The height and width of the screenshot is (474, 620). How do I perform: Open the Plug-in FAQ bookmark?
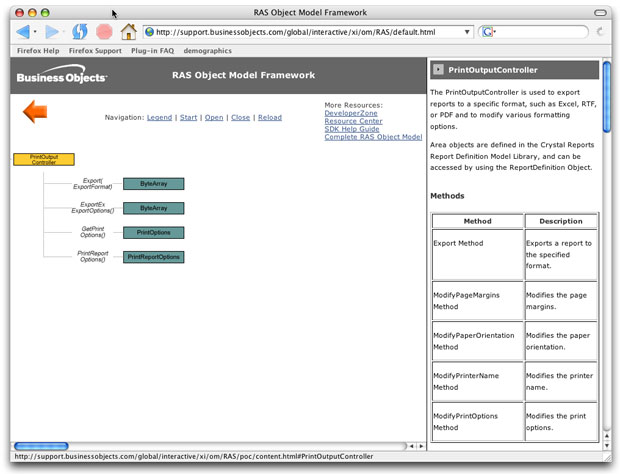[x=153, y=51]
